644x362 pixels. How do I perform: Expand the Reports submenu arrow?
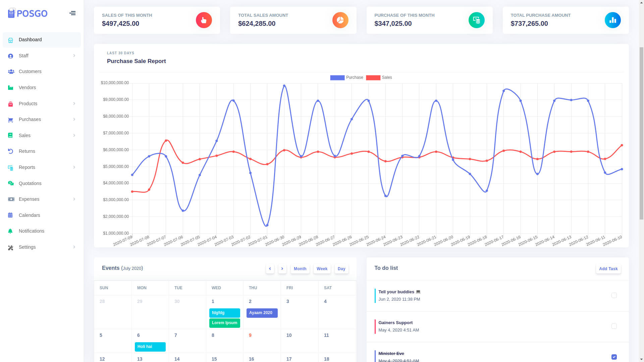pyautogui.click(x=74, y=167)
